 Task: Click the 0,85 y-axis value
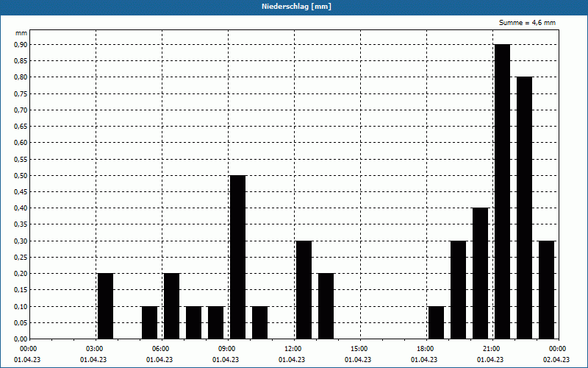21,61
